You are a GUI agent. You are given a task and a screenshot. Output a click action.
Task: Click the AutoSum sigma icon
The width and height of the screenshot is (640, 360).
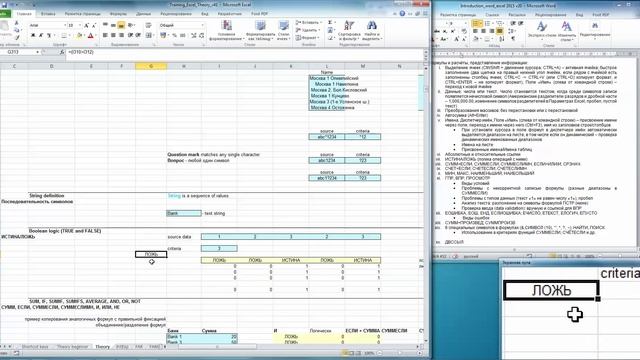330,22
